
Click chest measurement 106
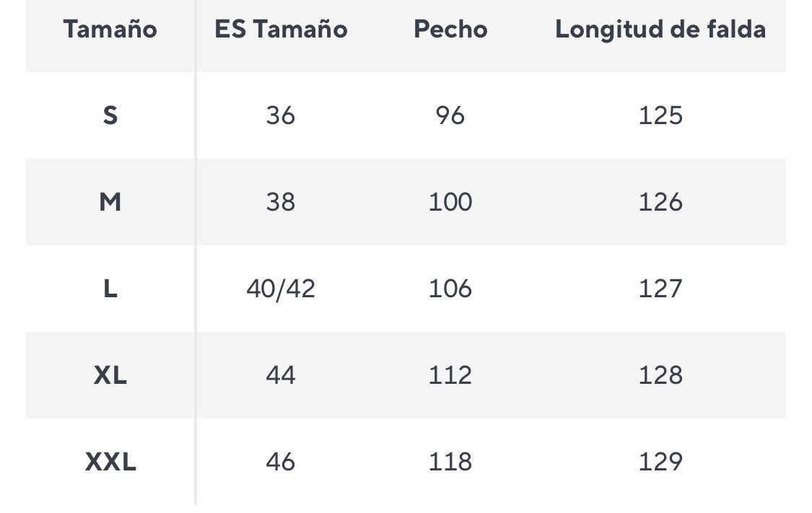pyautogui.click(x=450, y=289)
